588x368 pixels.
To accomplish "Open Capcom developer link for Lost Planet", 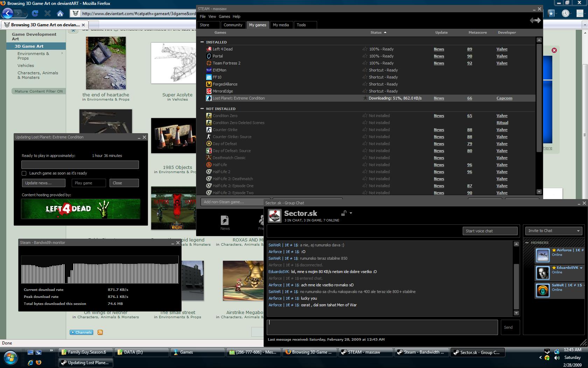I will click(504, 98).
